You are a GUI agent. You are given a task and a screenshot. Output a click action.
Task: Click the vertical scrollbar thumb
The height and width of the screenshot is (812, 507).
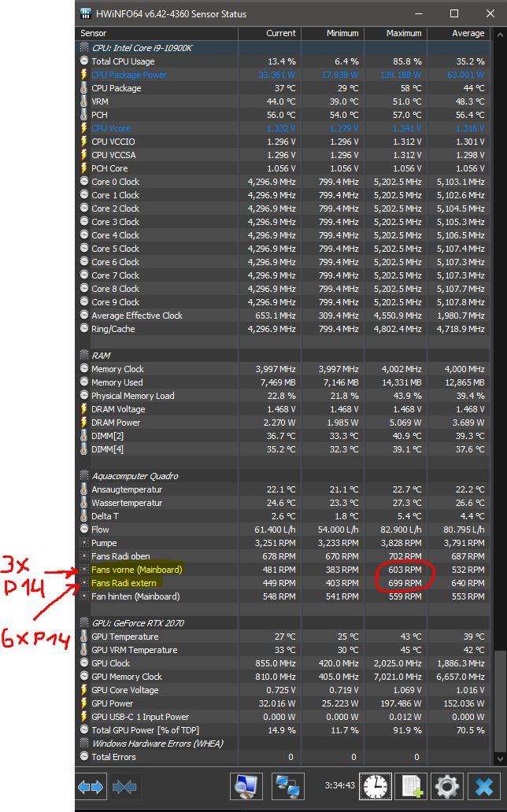(498, 699)
